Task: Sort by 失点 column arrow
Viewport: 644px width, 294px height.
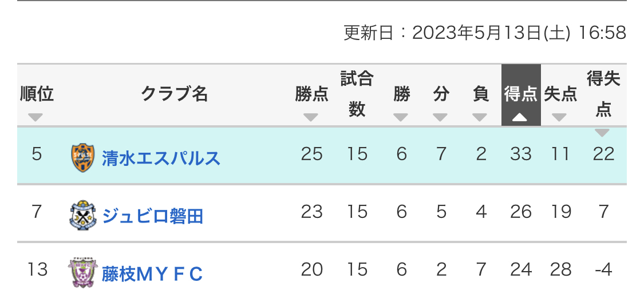Action: point(559,117)
